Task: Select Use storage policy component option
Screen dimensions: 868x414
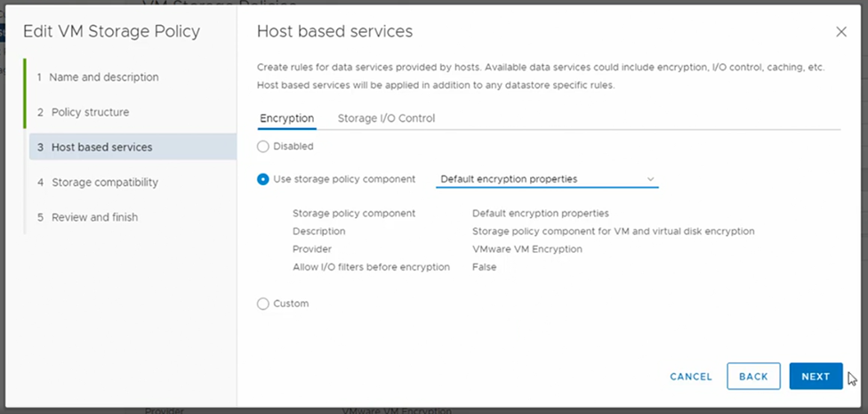Action: pos(263,180)
